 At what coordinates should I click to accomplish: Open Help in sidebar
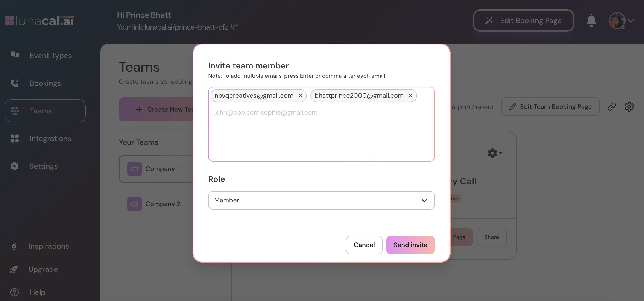point(38,292)
